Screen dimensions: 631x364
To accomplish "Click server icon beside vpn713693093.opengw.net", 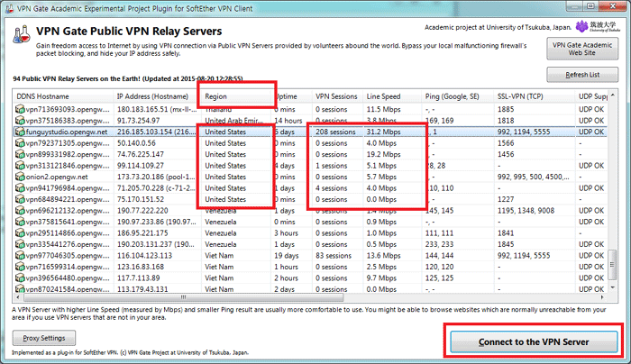I will click(18, 107).
